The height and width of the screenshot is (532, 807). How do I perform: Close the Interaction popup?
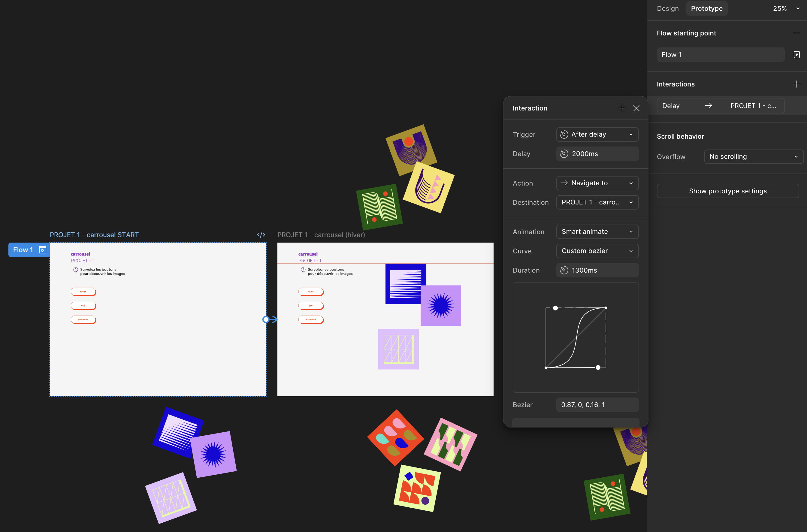(x=636, y=108)
